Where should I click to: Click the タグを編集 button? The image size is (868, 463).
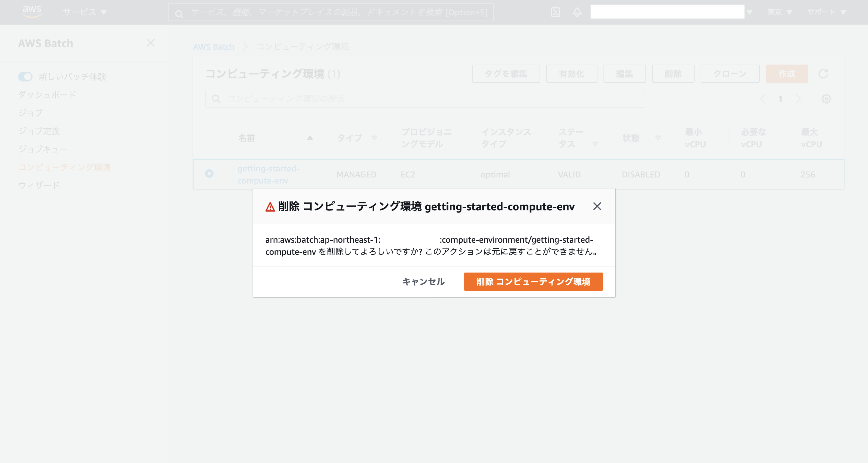pyautogui.click(x=506, y=74)
